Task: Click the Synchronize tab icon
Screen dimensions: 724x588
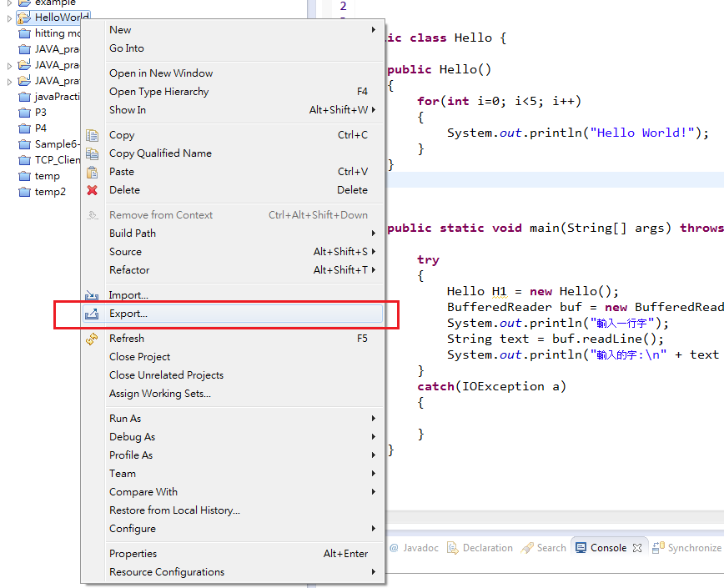Action: click(x=658, y=547)
